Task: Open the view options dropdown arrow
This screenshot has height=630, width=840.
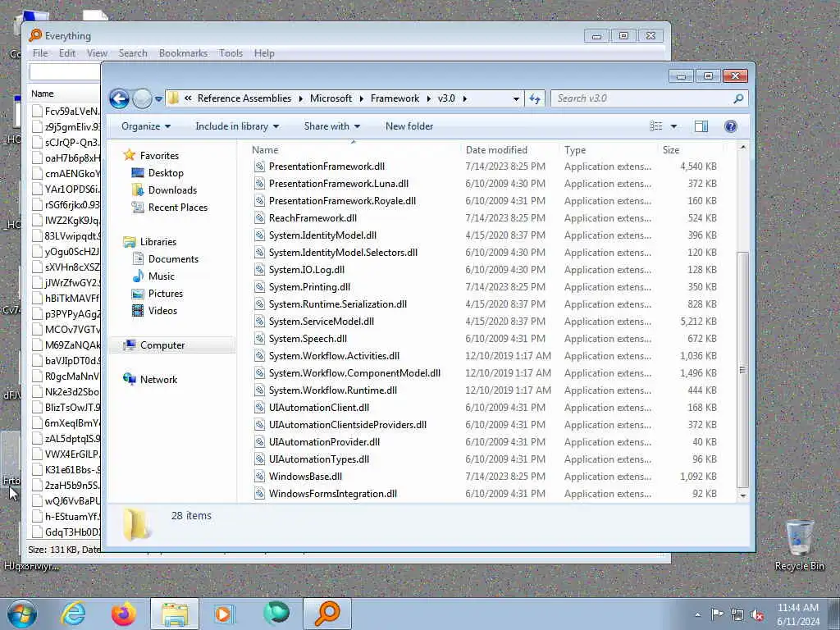Action: (674, 126)
